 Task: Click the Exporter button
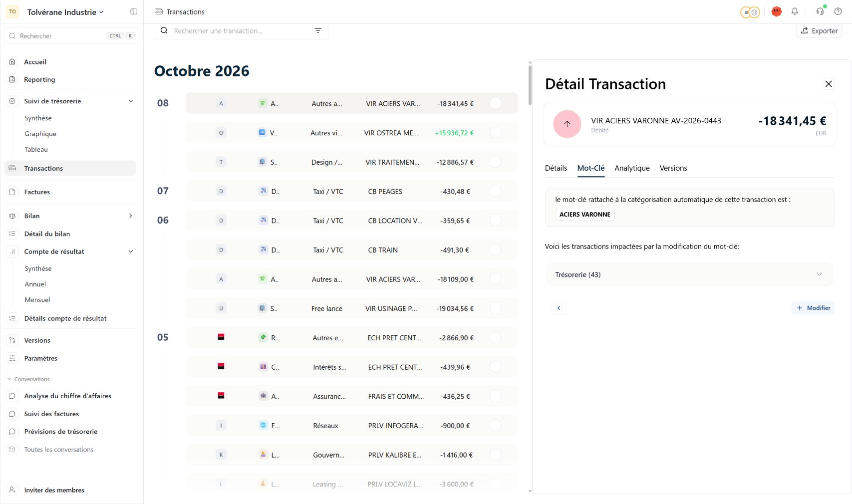tap(819, 31)
